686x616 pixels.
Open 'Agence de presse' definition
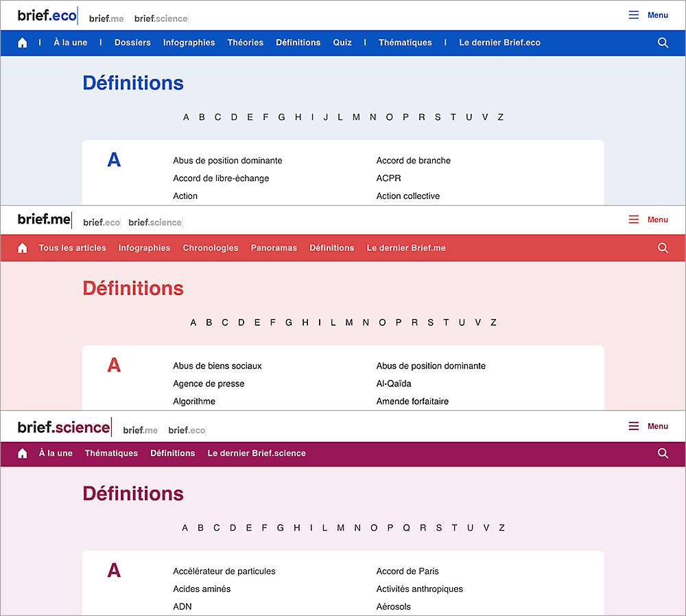click(209, 383)
